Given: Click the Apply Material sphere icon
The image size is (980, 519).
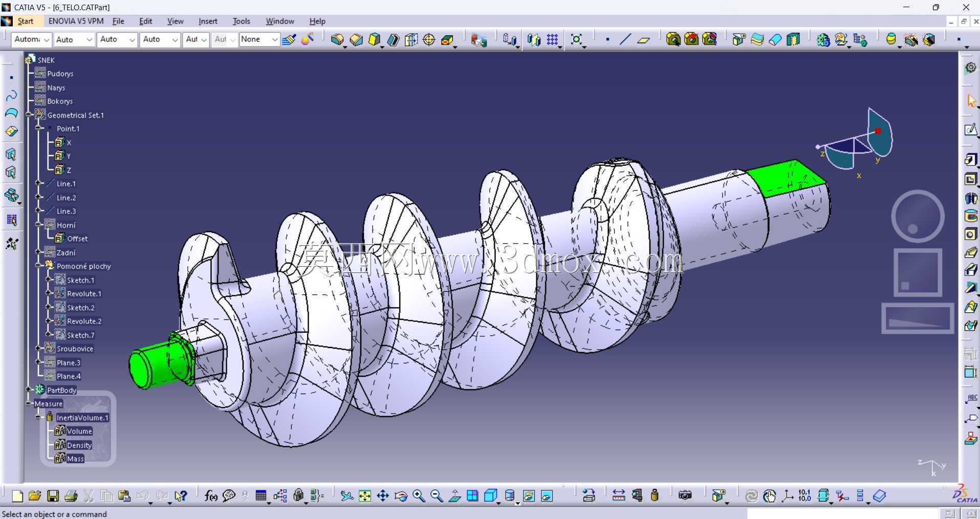Looking at the screenshot, I should click(x=307, y=39).
